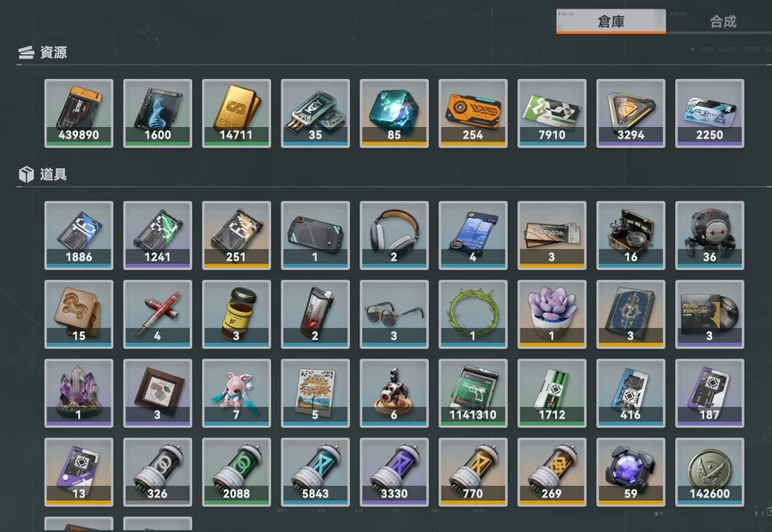Select the teal crystal gem with 85
The image size is (772, 532).
394,113
